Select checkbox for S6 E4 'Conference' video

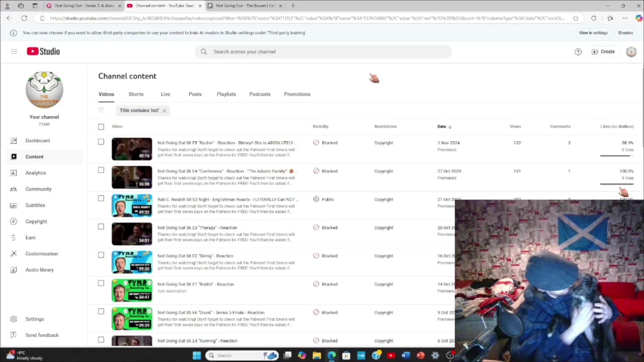101,170
